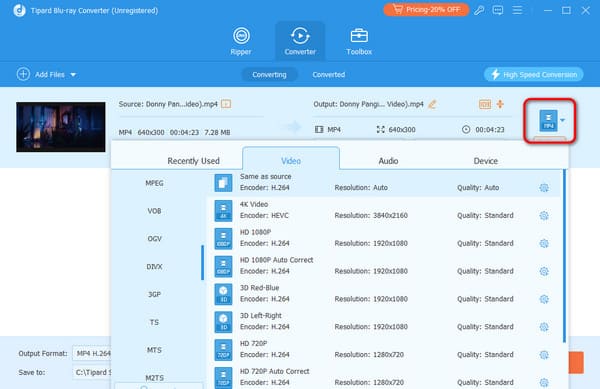Image resolution: width=600 pixels, height=389 pixels.
Task: Open the Toolbox module
Action: click(x=359, y=41)
